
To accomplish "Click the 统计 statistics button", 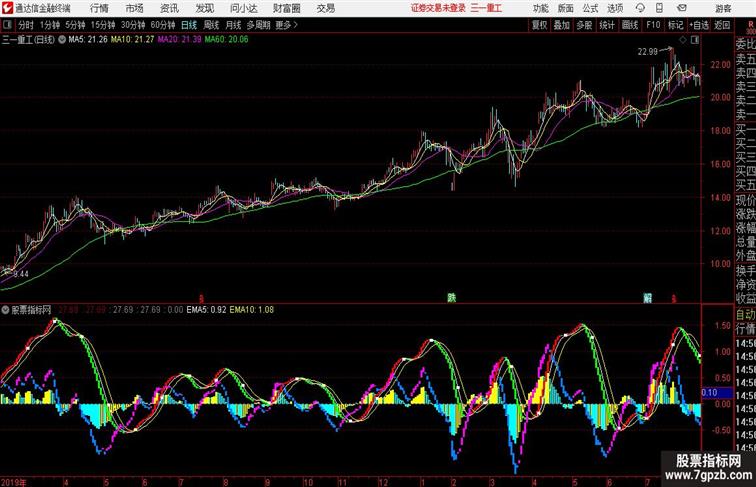I will [607, 25].
